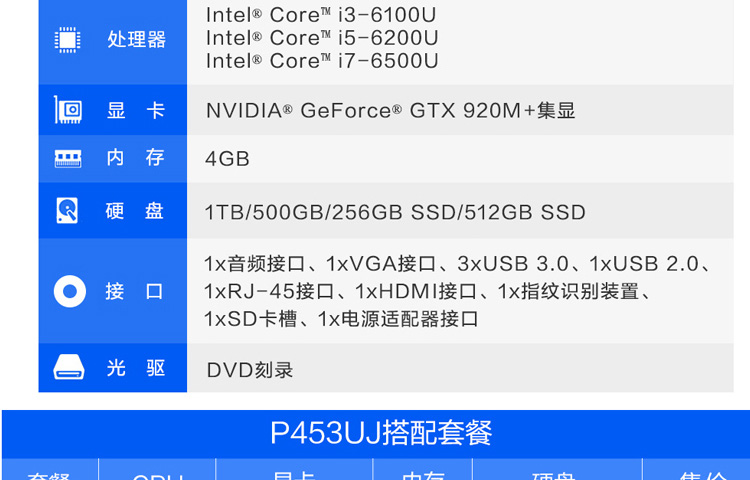
Task: Click the graphics card icon
Action: (68, 109)
